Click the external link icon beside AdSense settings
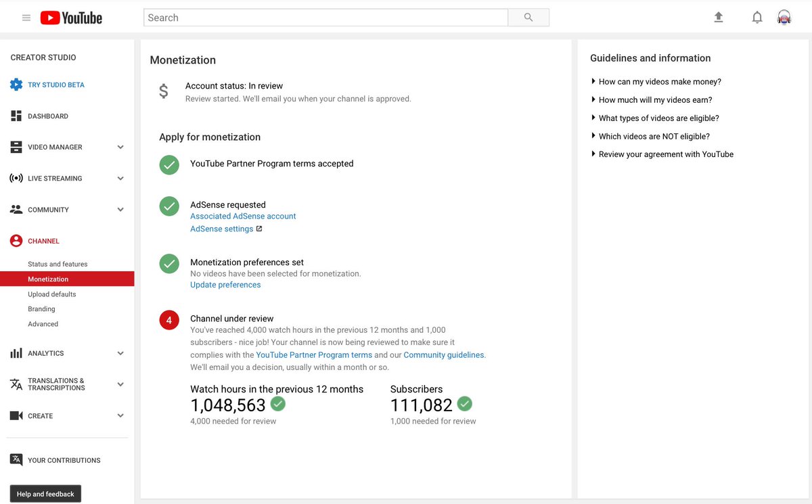Viewport: 812px width, 504px height. tap(259, 229)
